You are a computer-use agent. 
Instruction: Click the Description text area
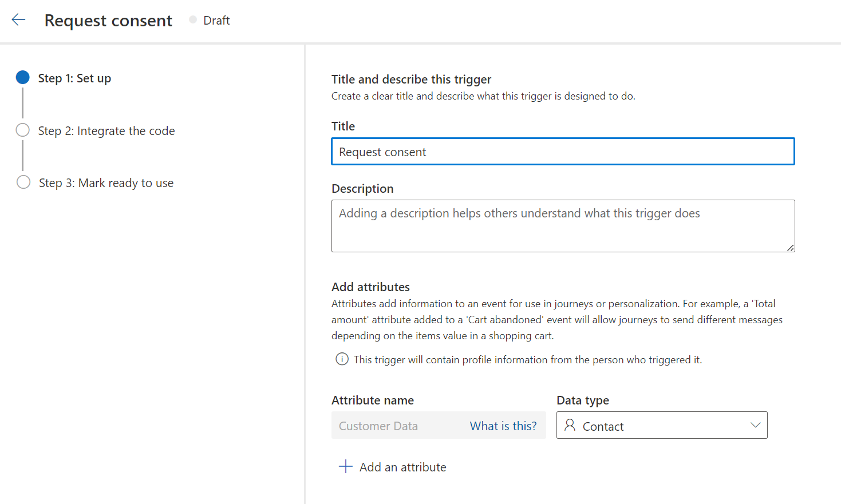pos(563,225)
